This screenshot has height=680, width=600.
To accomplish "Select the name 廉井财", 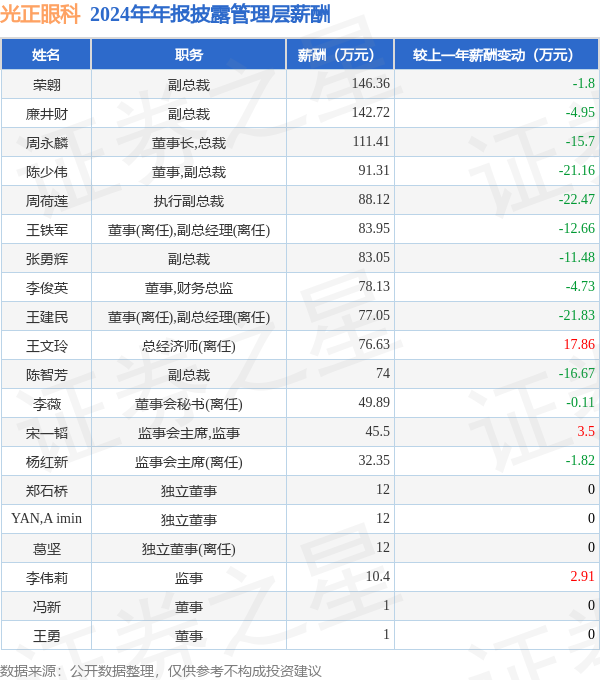I will pyautogui.click(x=46, y=114).
